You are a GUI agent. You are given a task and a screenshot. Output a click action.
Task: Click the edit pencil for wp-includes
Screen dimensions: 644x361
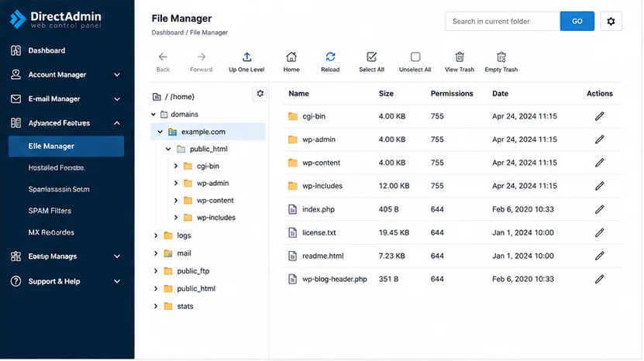(600, 186)
